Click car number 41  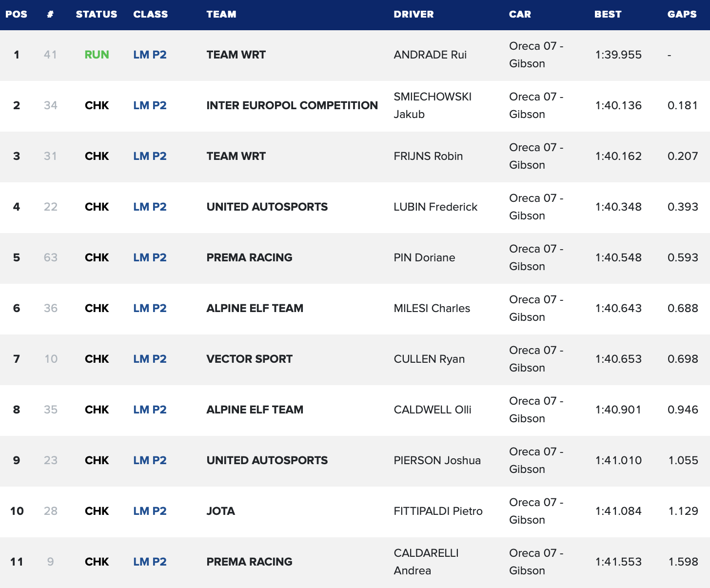(50, 55)
